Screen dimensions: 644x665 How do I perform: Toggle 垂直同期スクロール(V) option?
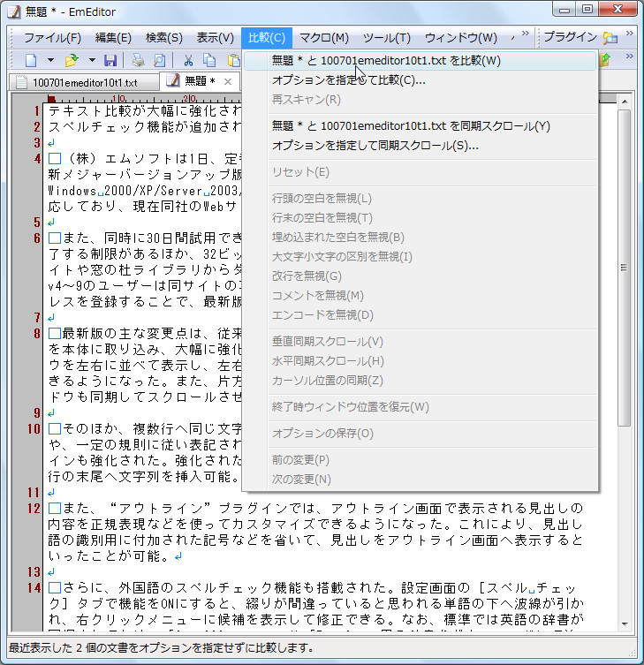[x=420, y=342]
